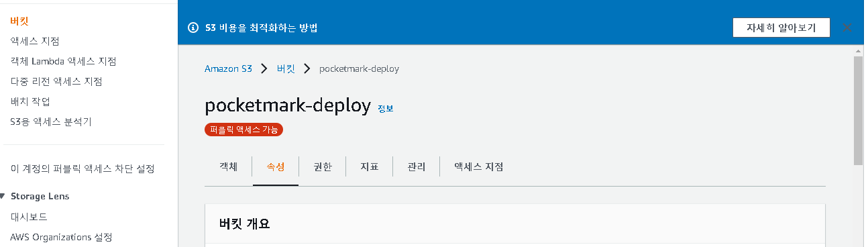Select the 속성 tab
The image size is (868, 247).
(276, 167)
